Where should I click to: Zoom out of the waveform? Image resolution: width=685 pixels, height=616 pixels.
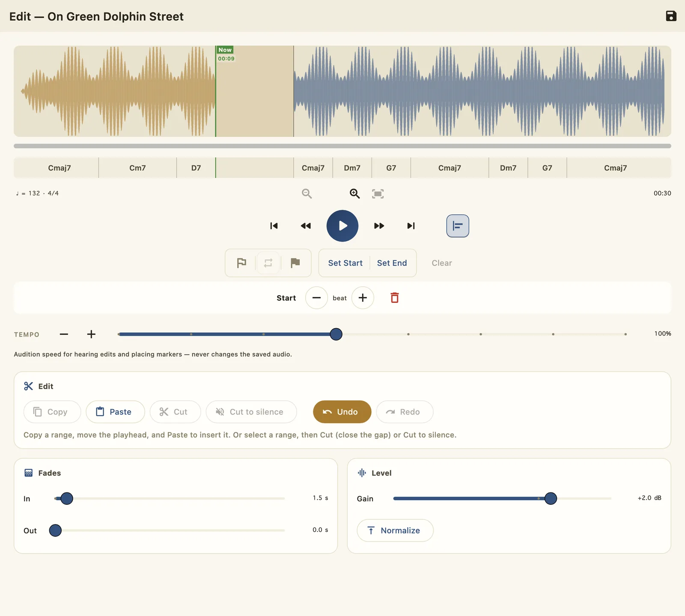(x=307, y=193)
